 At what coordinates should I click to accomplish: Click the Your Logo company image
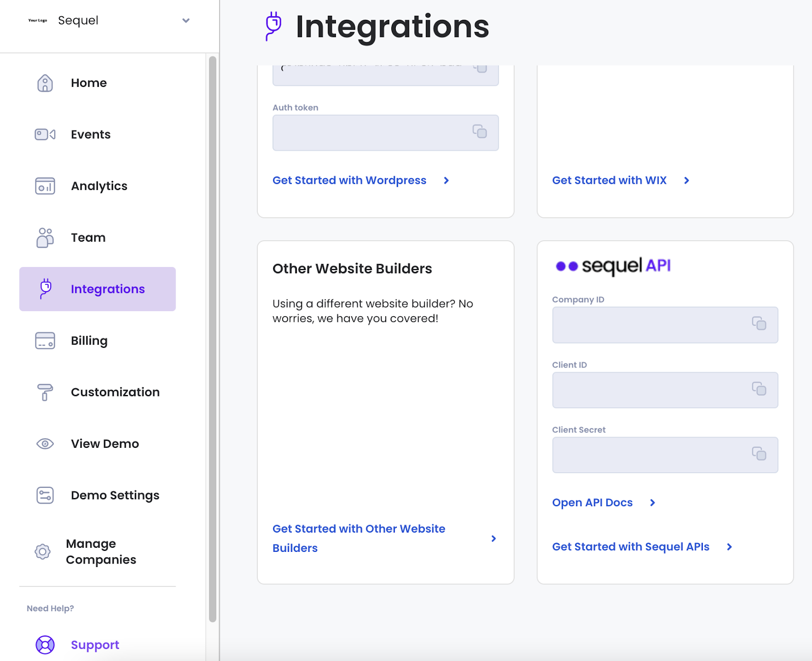(38, 20)
